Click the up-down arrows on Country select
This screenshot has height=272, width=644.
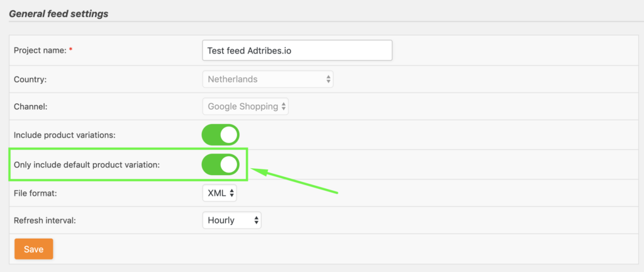pyautogui.click(x=328, y=79)
